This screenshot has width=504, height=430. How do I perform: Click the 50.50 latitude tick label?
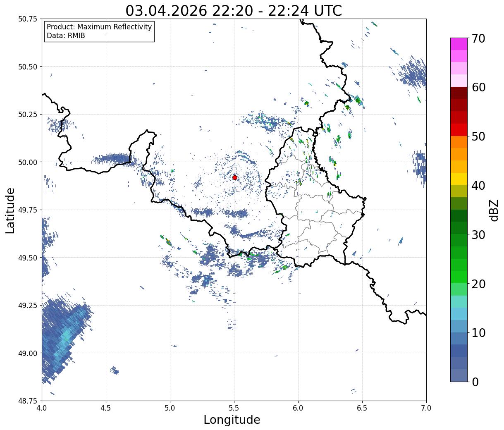28,67
